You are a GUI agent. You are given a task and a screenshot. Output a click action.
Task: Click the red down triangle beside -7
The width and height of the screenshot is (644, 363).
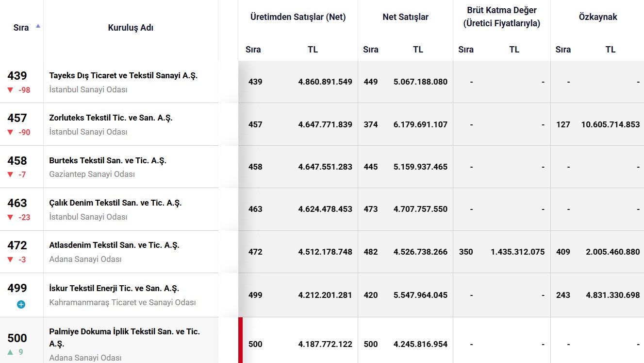coord(10,174)
